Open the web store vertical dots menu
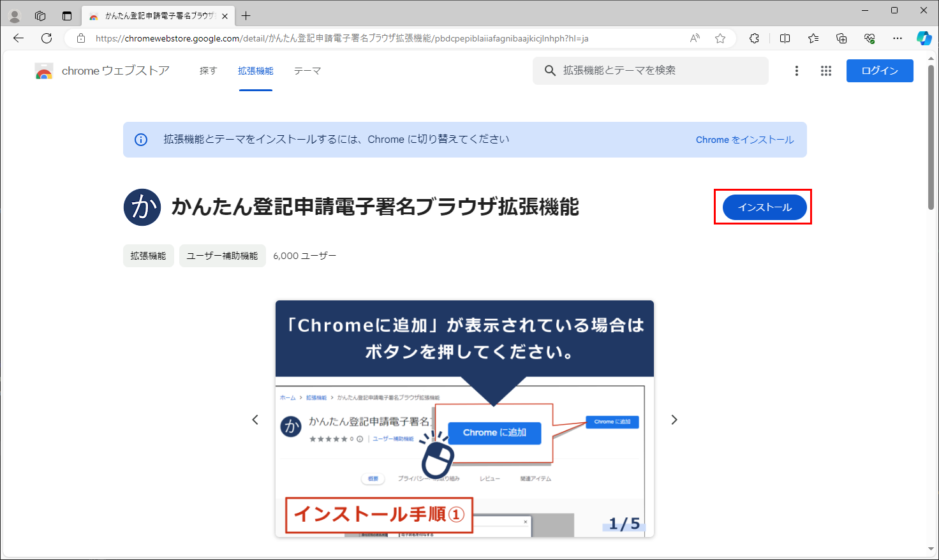This screenshot has height=560, width=939. (797, 71)
